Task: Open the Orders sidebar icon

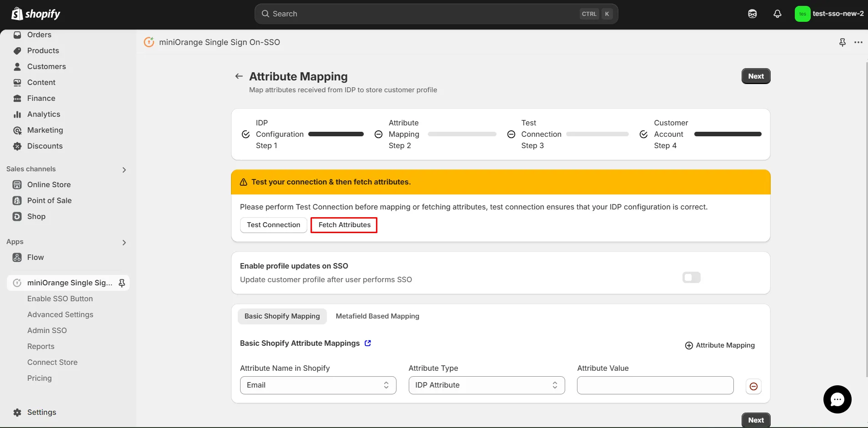Action: point(17,35)
